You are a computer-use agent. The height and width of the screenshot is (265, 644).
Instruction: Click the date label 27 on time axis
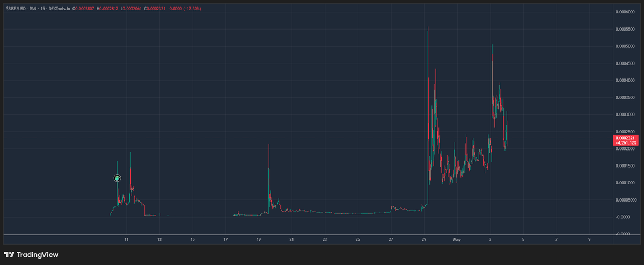[x=391, y=239]
